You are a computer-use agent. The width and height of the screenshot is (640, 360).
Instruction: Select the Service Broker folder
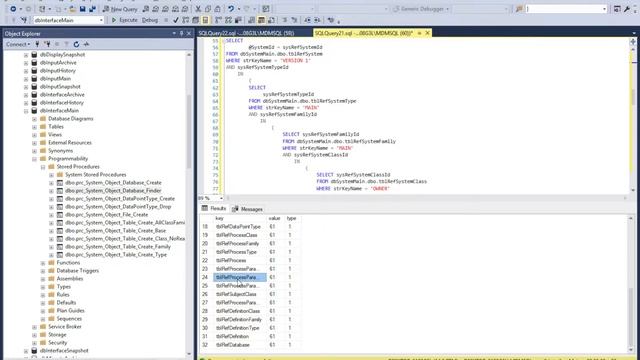65,327
